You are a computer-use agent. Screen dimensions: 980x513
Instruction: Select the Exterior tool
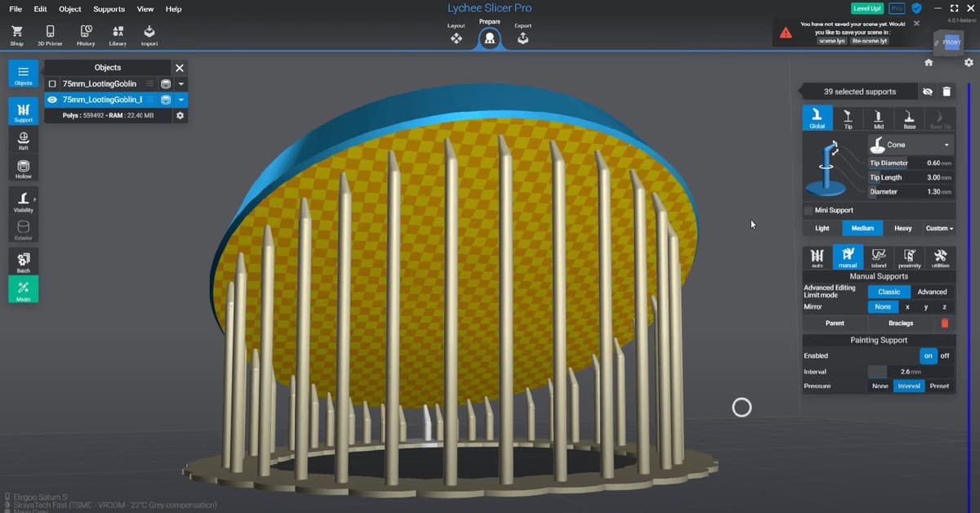[24, 230]
